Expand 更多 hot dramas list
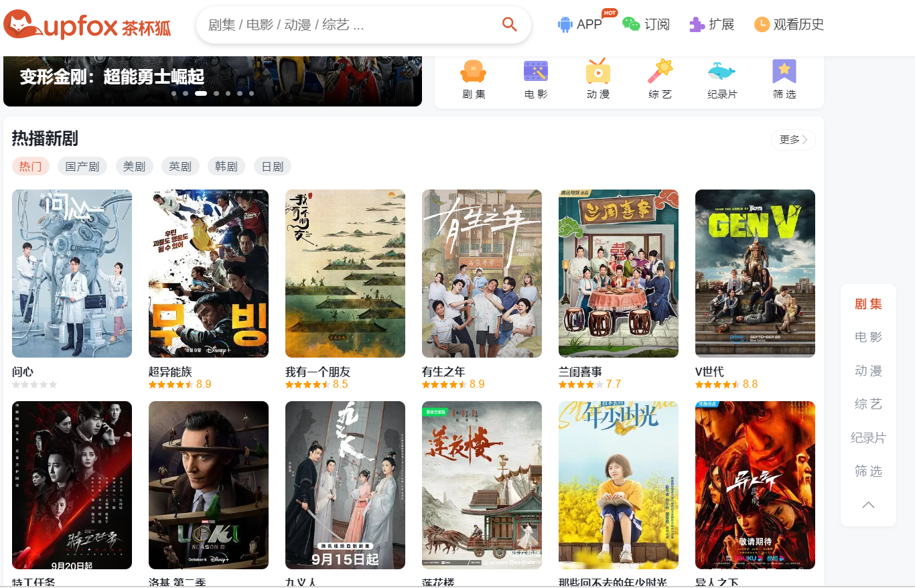 [x=793, y=140]
